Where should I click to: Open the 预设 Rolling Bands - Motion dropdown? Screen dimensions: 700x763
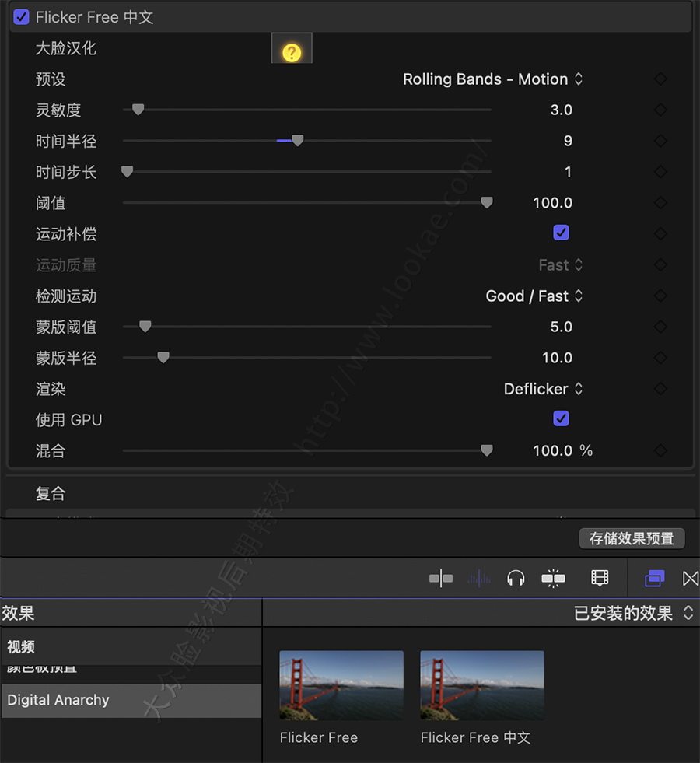493,79
